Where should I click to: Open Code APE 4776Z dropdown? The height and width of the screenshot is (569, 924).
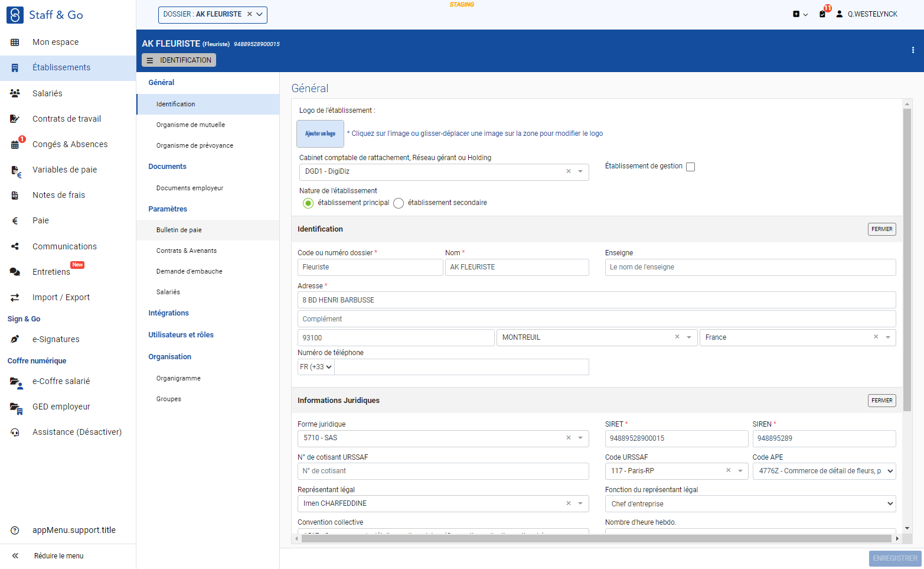[824, 471]
